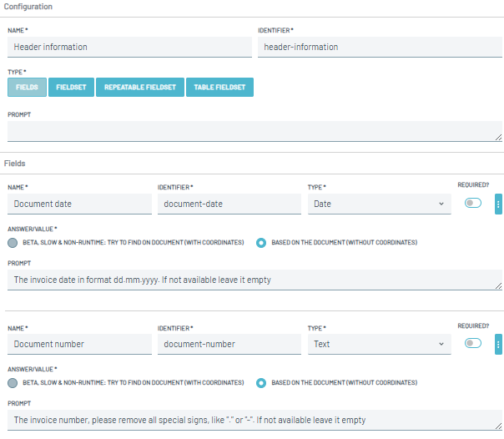Open the Text type dropdown
Image resolution: width=504 pixels, height=439 pixels.
(x=379, y=344)
